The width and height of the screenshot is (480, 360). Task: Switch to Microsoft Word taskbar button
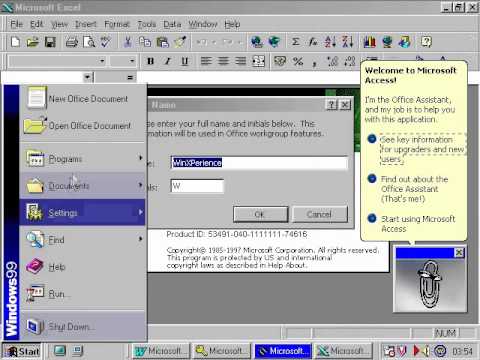coord(161,351)
